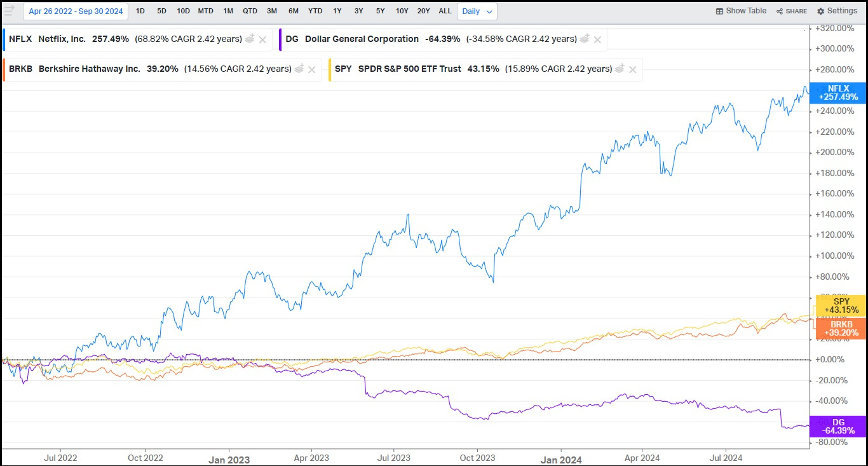Click the Berkshire Hathaway Inc. name
This screenshot has width=868, height=466.
point(90,69)
